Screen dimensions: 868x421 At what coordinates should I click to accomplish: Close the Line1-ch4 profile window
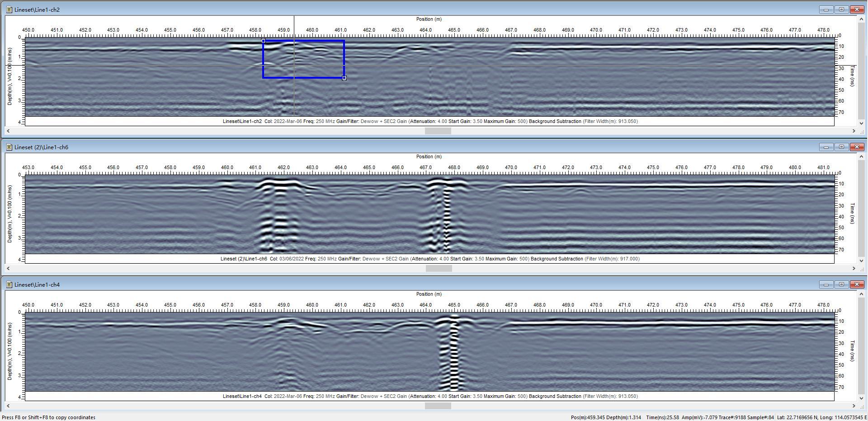coord(857,284)
